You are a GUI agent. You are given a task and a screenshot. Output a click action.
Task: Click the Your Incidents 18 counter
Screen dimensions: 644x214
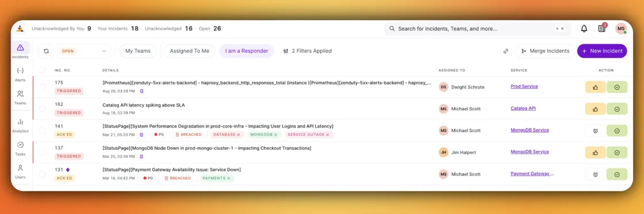click(x=118, y=29)
